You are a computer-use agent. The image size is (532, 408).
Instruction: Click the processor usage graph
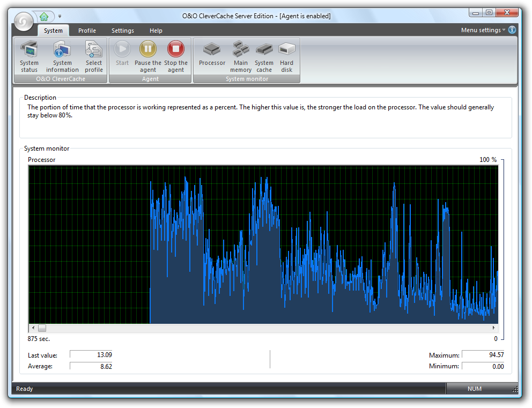coord(263,244)
